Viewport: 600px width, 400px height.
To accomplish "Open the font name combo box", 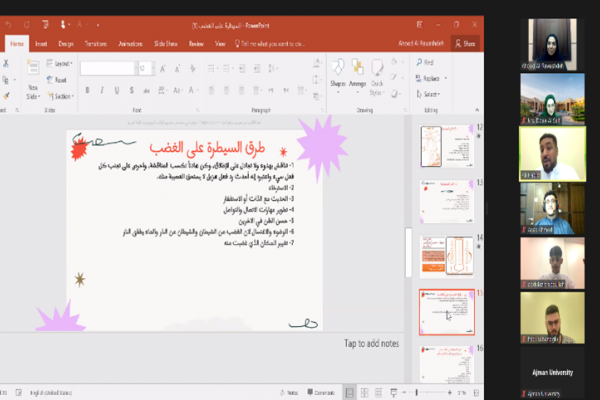I will pyautogui.click(x=107, y=68).
